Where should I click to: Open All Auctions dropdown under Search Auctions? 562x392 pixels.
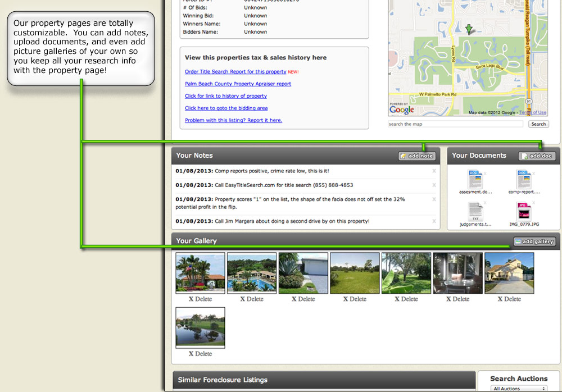[x=519, y=389]
